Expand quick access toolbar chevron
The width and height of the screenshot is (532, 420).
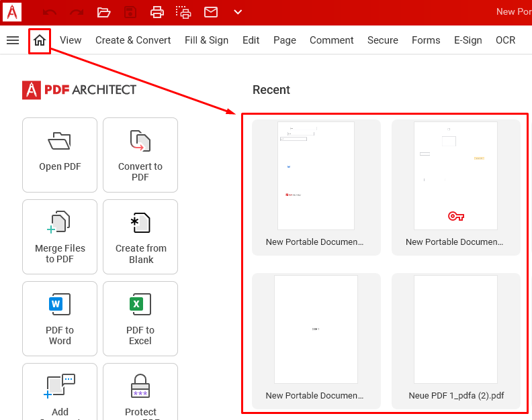[238, 12]
